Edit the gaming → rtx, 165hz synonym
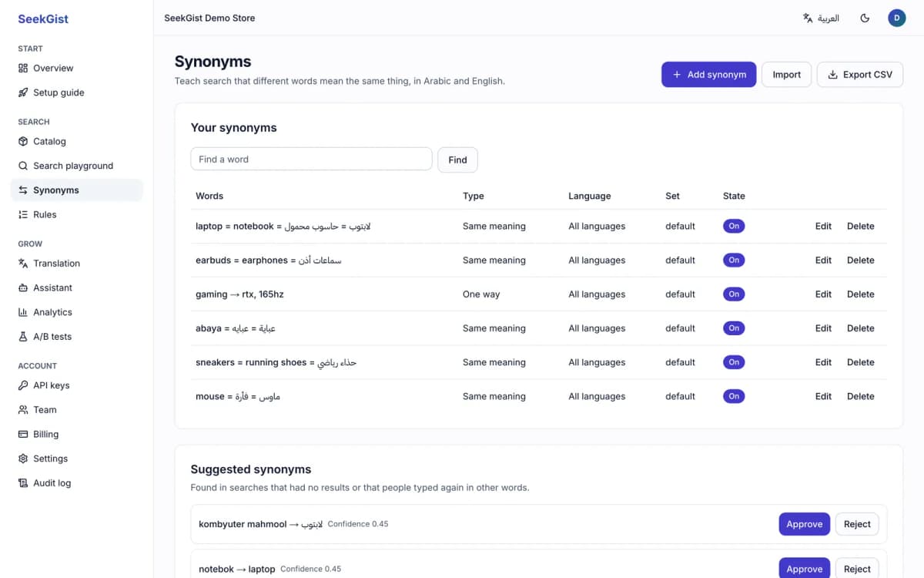The height and width of the screenshot is (578, 924). pos(823,294)
